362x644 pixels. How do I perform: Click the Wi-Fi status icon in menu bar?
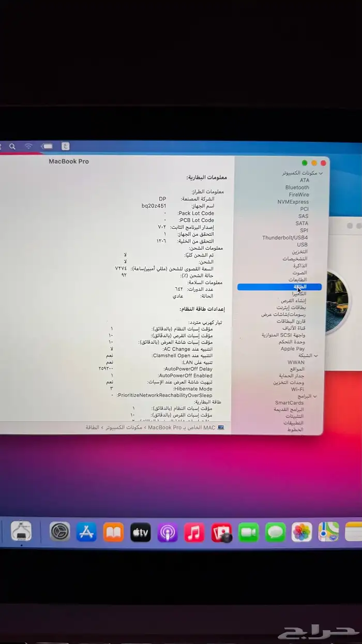click(28, 147)
